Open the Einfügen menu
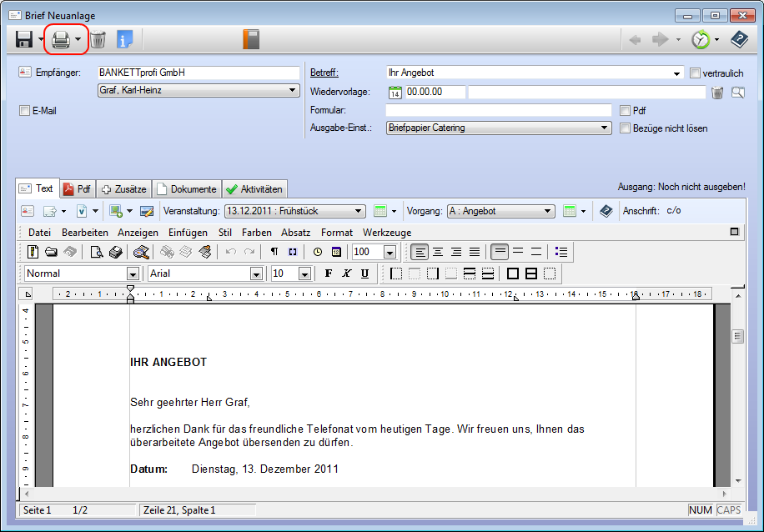764x532 pixels. (188, 233)
